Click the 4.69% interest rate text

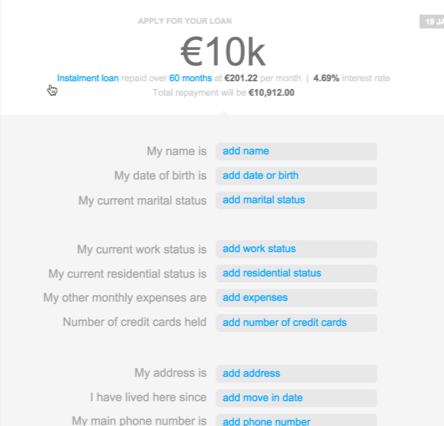[x=326, y=78]
